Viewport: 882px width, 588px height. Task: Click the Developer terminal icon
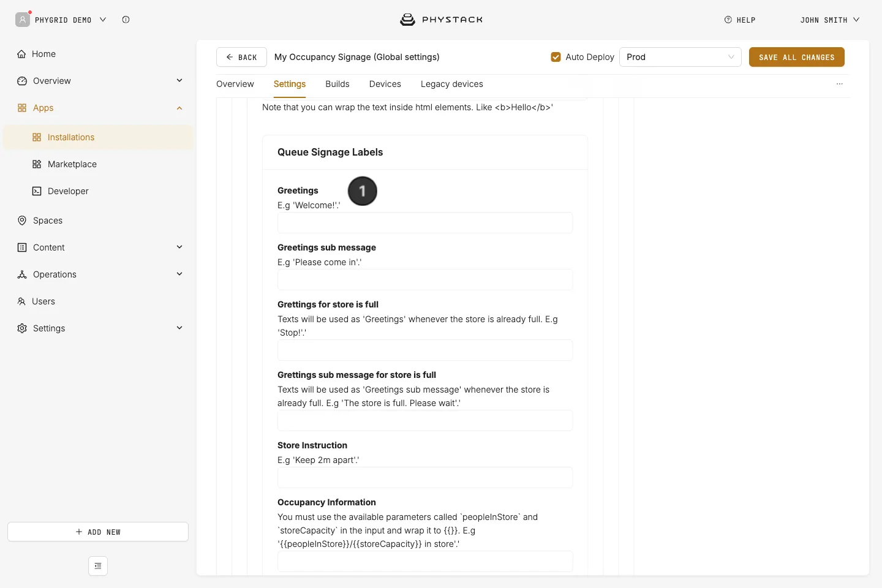coord(37,191)
